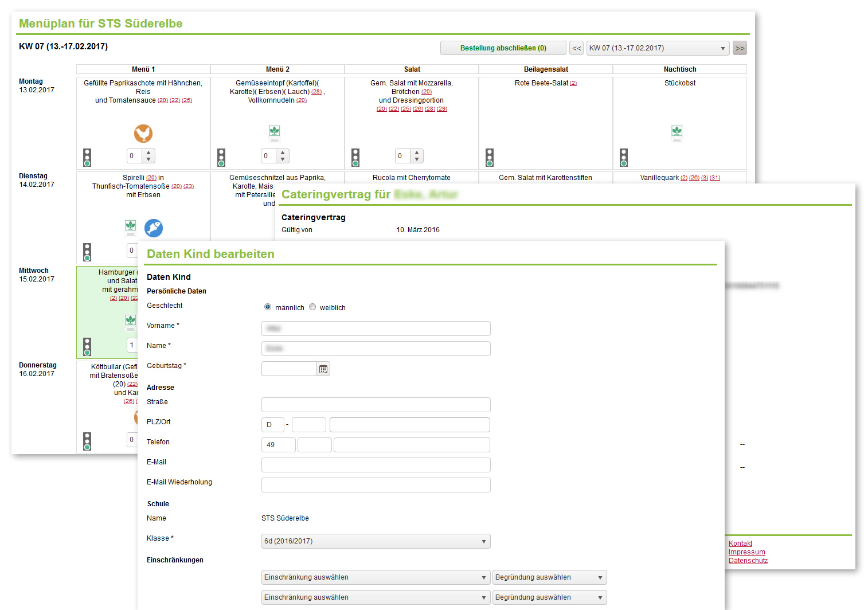The image size is (868, 610).
Task: Go to next week with >> button
Action: 740,48
